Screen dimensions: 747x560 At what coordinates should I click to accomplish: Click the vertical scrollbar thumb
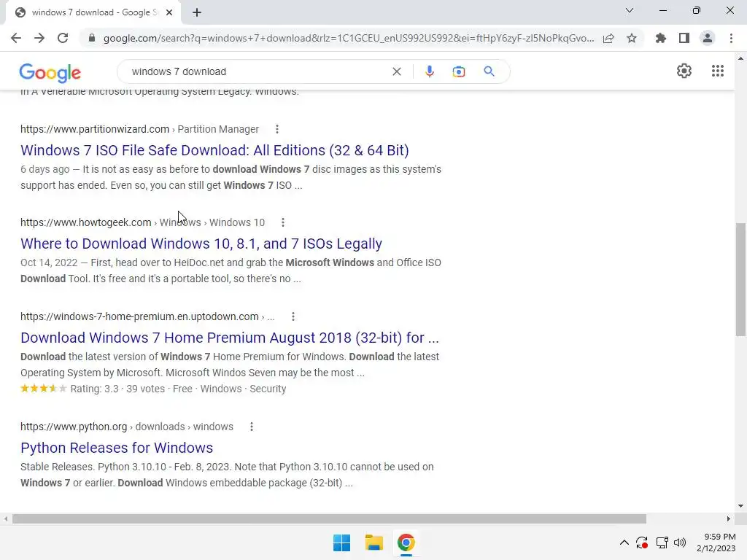tap(740, 279)
